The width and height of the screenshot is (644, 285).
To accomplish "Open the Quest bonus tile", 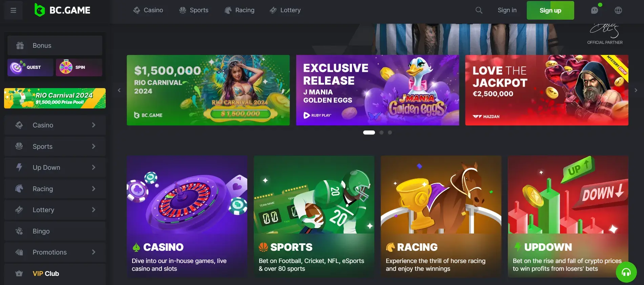I will 30,67.
